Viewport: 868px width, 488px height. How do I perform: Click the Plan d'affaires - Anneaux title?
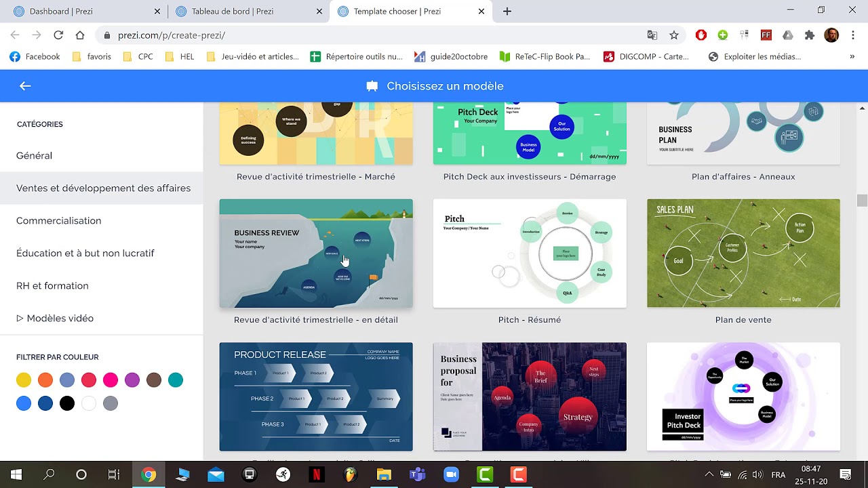coord(743,177)
